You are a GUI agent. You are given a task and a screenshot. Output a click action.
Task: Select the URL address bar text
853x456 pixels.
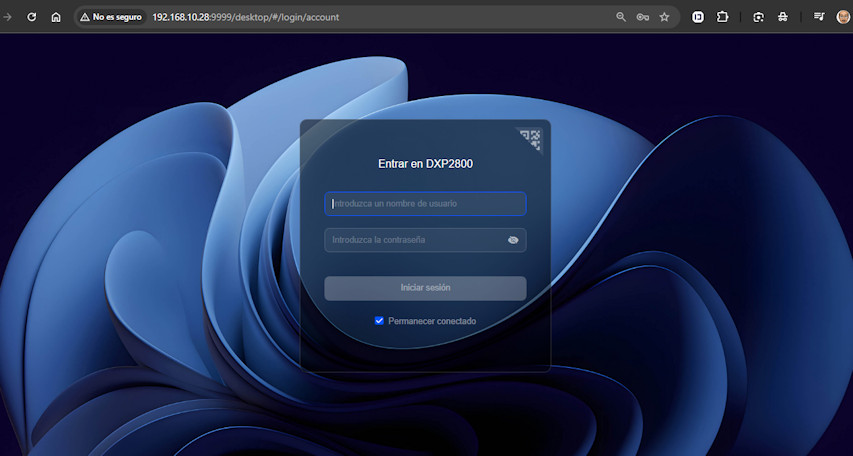click(x=245, y=17)
